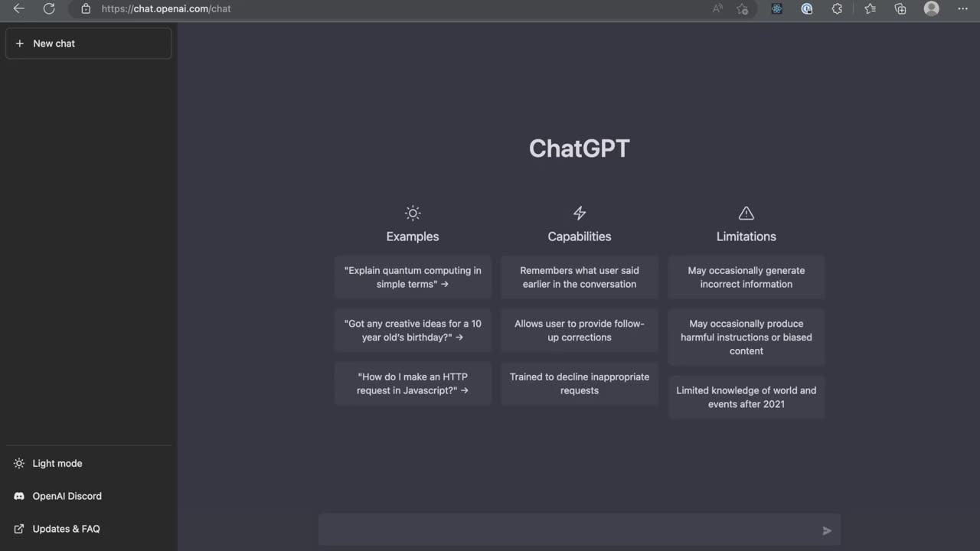980x551 pixels.
Task: Click the ChatGPT heading
Action: [580, 148]
